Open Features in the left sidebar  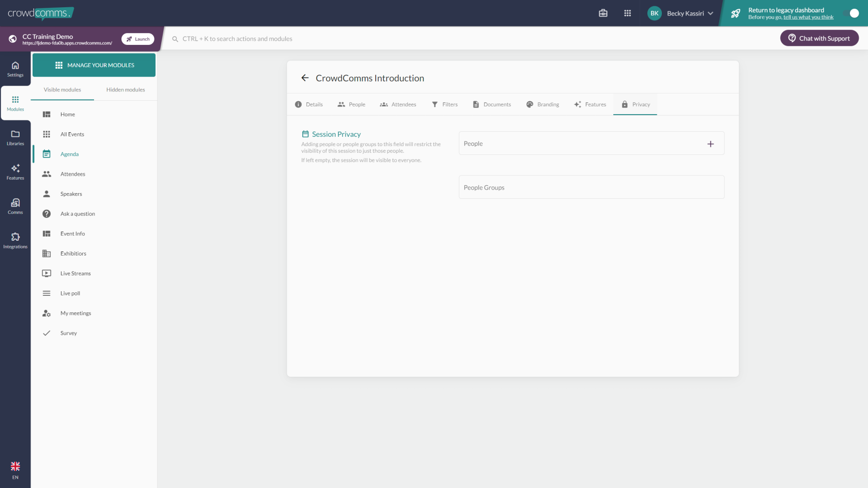(x=16, y=172)
